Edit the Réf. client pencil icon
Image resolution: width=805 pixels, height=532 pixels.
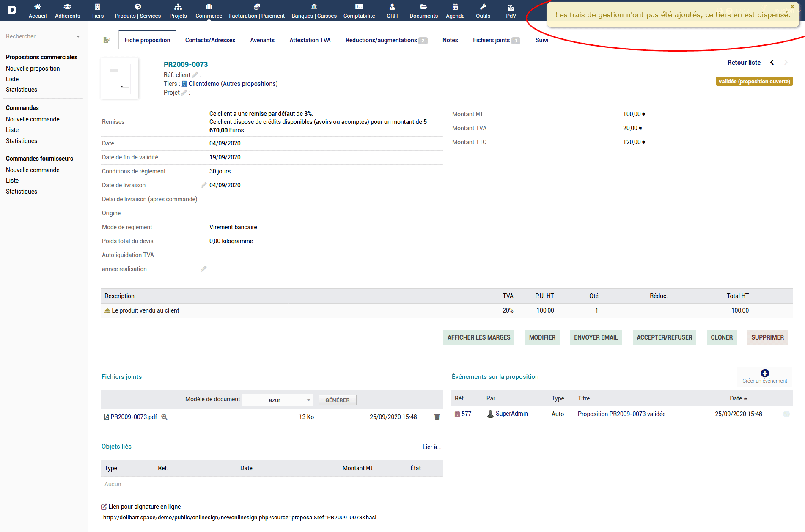coord(195,75)
